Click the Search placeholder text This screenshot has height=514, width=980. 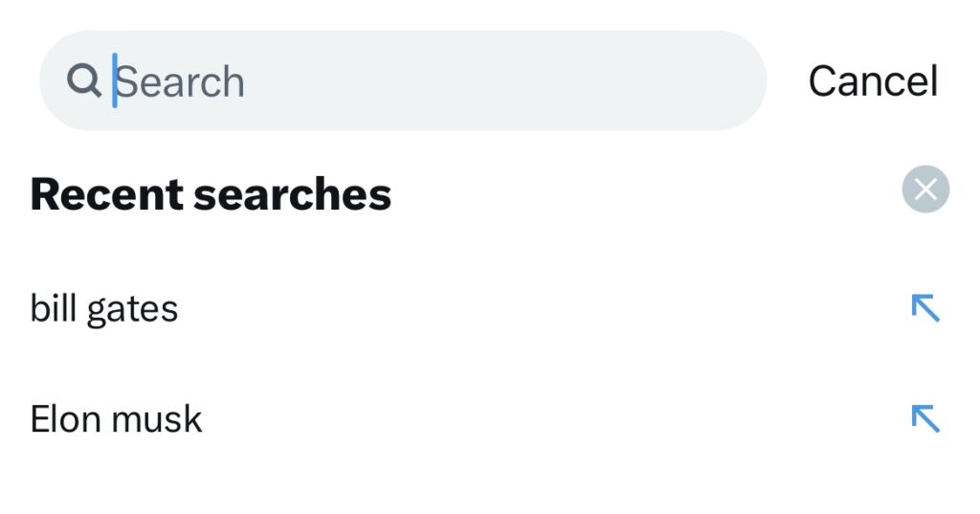pyautogui.click(x=180, y=82)
